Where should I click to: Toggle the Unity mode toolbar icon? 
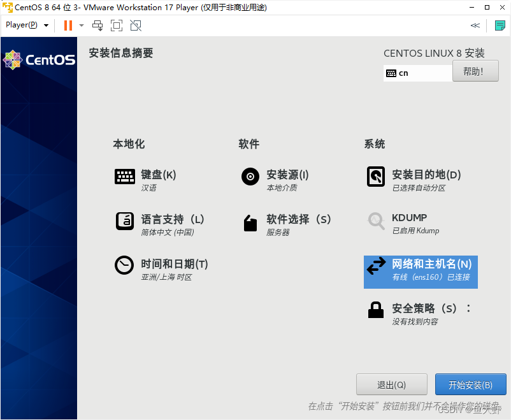[136, 25]
